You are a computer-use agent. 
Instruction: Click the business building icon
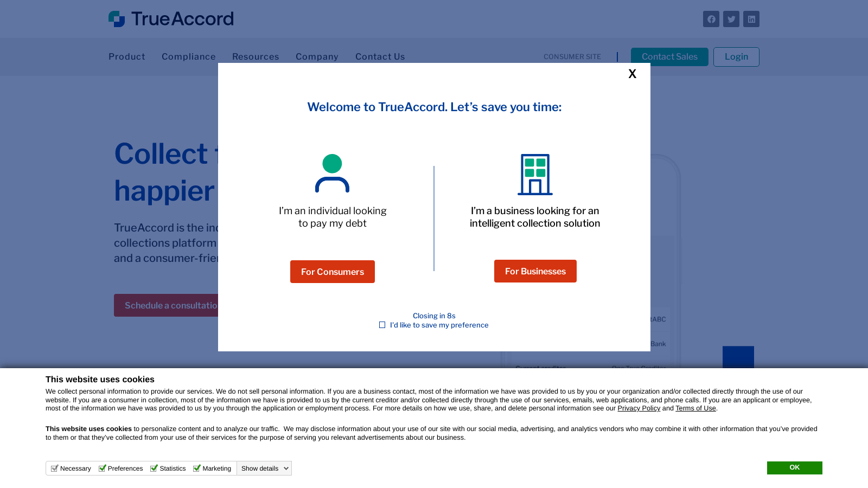[535, 175]
